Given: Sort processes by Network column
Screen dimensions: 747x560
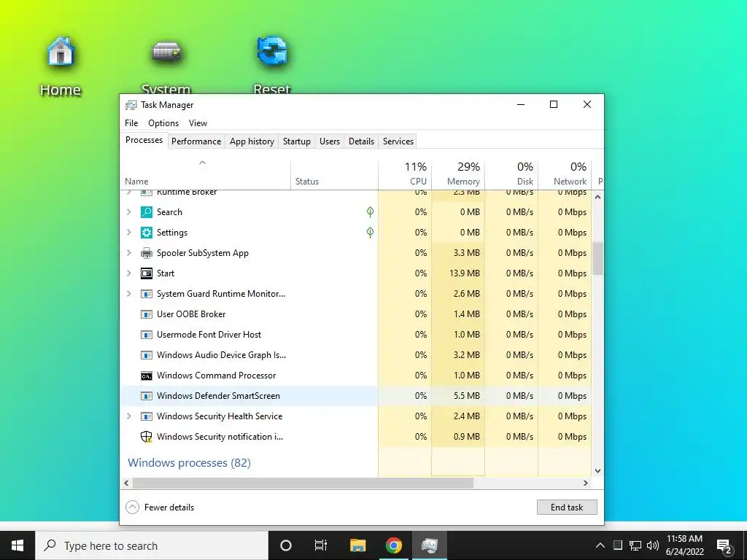Looking at the screenshot, I should click(x=565, y=175).
